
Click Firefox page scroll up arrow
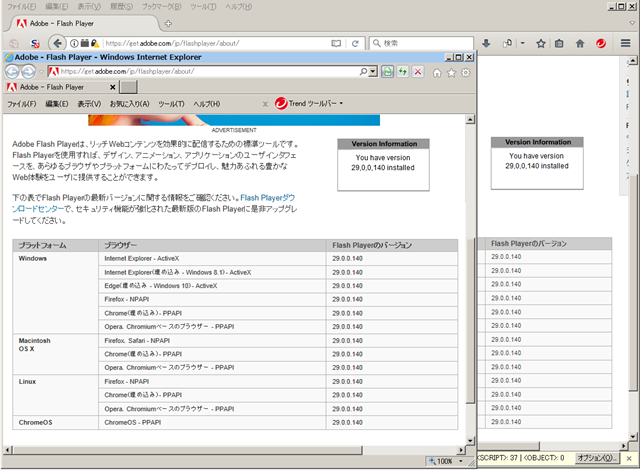[633, 61]
